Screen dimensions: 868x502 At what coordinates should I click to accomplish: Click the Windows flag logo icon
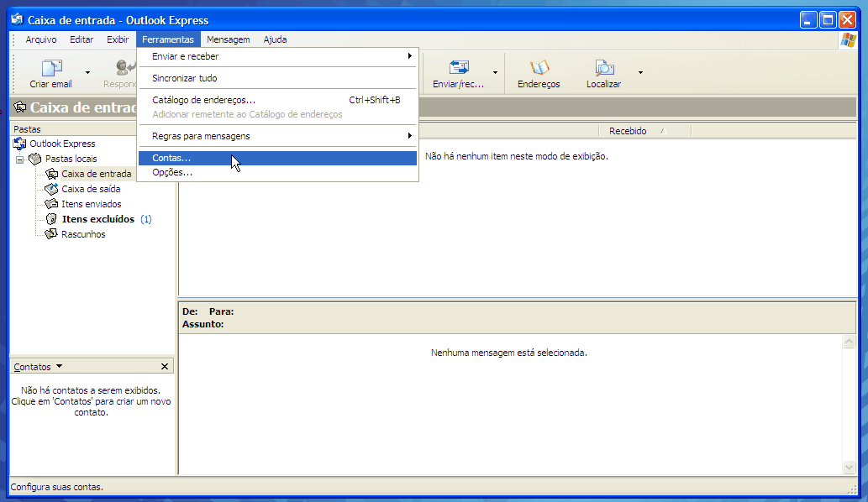click(848, 39)
